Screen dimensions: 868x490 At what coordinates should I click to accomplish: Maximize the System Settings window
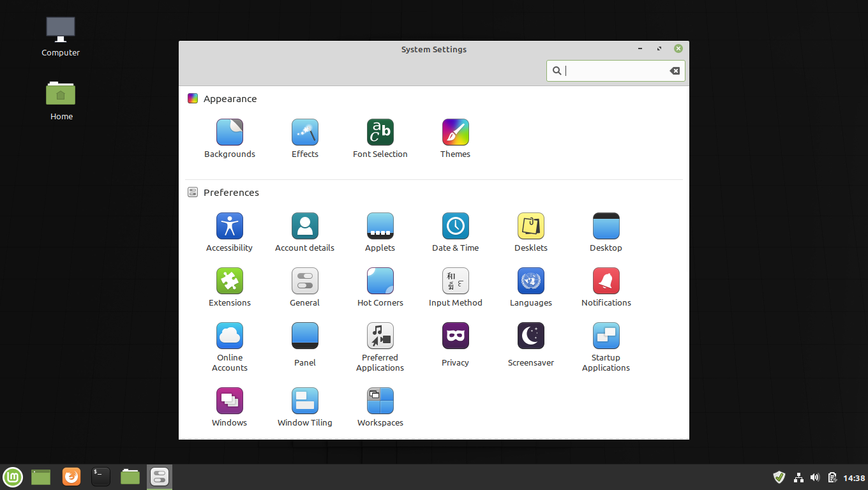tap(659, 49)
